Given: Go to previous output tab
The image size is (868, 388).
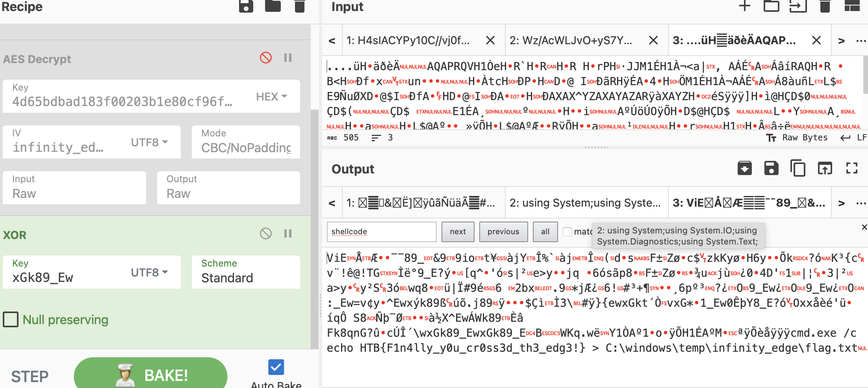Looking at the screenshot, I should [332, 203].
